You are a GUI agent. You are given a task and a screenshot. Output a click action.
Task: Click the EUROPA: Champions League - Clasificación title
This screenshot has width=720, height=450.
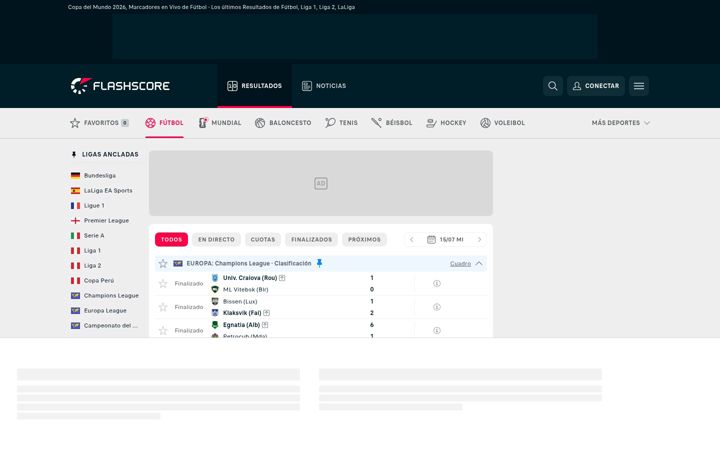tap(249, 264)
